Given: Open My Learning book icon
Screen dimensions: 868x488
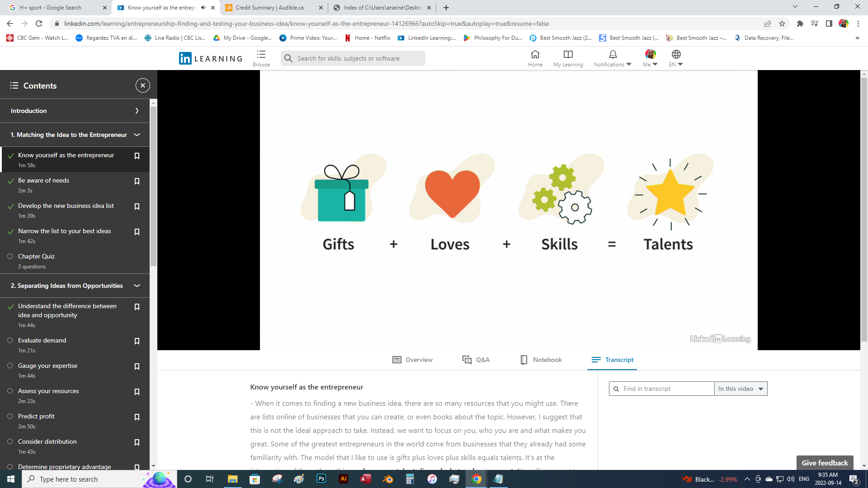Looking at the screenshot, I should pyautogui.click(x=568, y=55).
